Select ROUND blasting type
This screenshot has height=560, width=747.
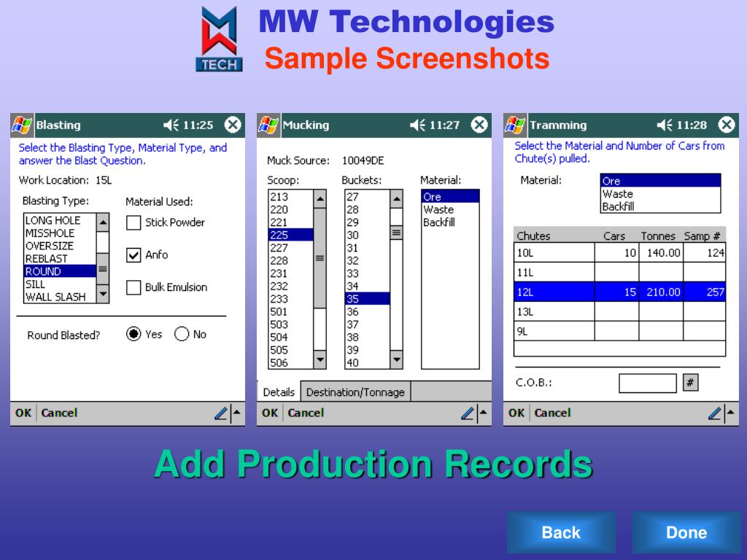coord(60,271)
